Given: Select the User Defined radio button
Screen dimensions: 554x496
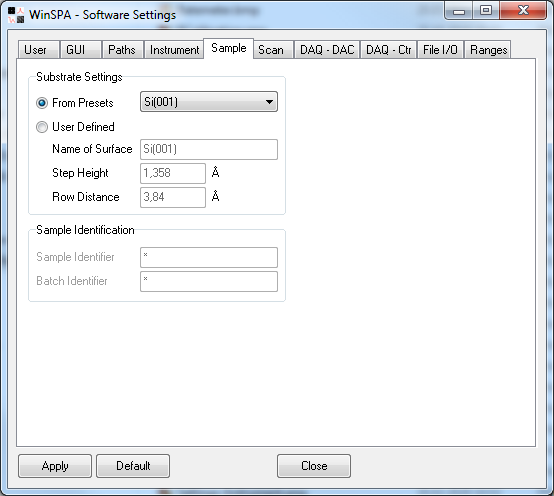Looking at the screenshot, I should tap(42, 127).
